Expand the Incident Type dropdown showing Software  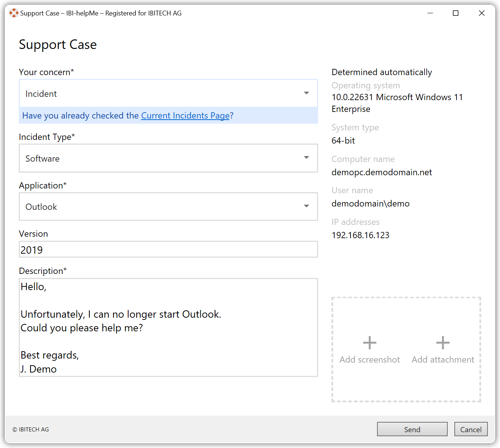click(x=168, y=158)
